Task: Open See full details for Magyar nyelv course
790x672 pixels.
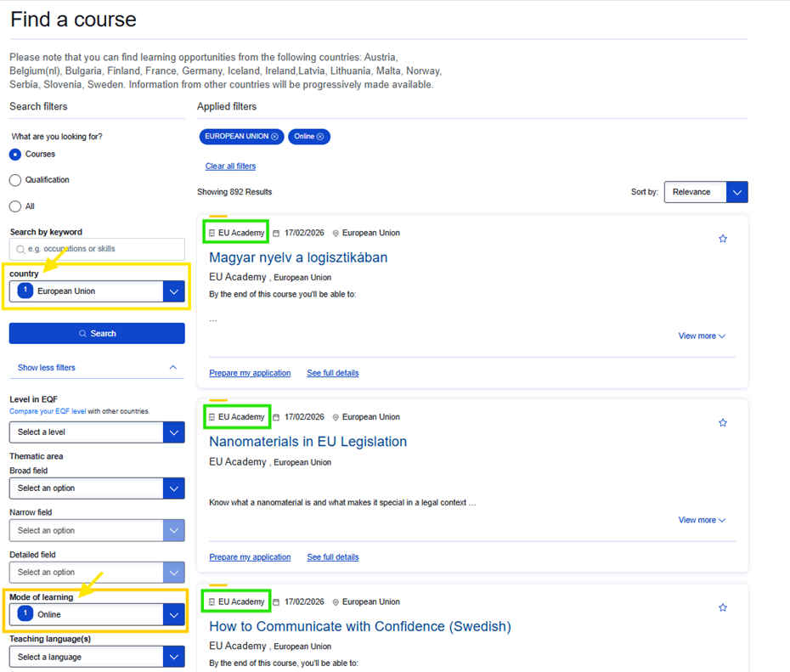Action: coord(332,373)
